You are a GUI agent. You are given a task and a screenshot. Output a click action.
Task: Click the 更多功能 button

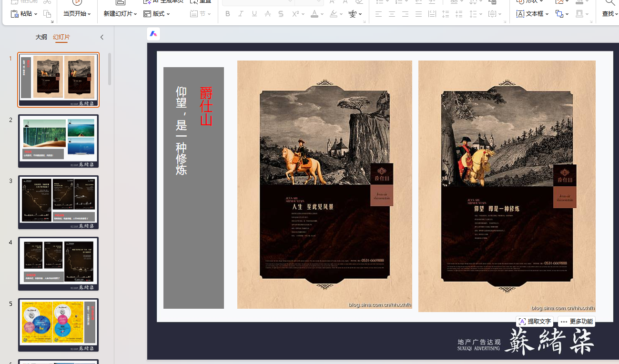[x=577, y=322]
